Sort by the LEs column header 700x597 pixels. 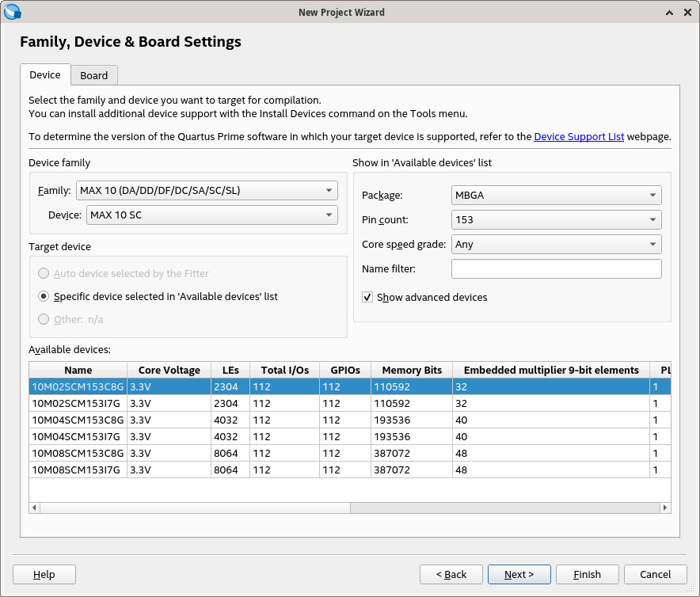(x=230, y=371)
